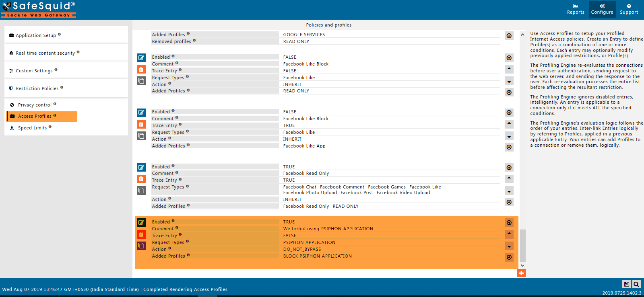Open the search magnifier icon
Image resolution: width=644 pixels, height=297 pixels.
[x=636, y=284]
